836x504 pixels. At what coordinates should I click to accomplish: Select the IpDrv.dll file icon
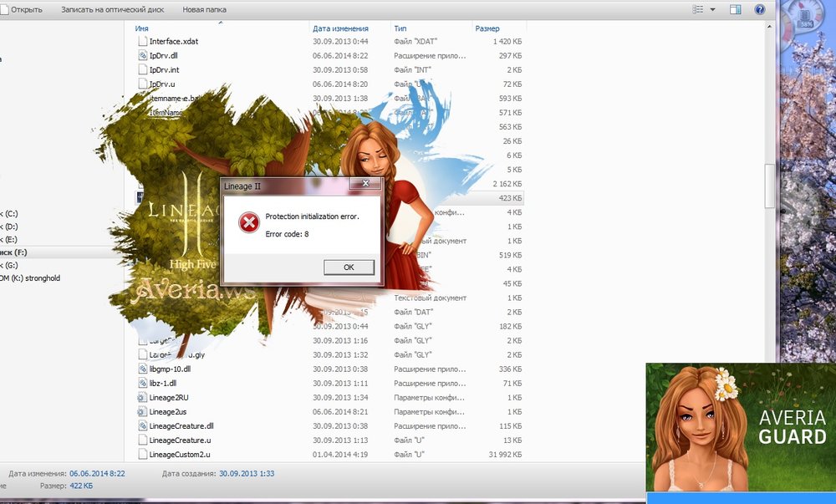(x=142, y=55)
